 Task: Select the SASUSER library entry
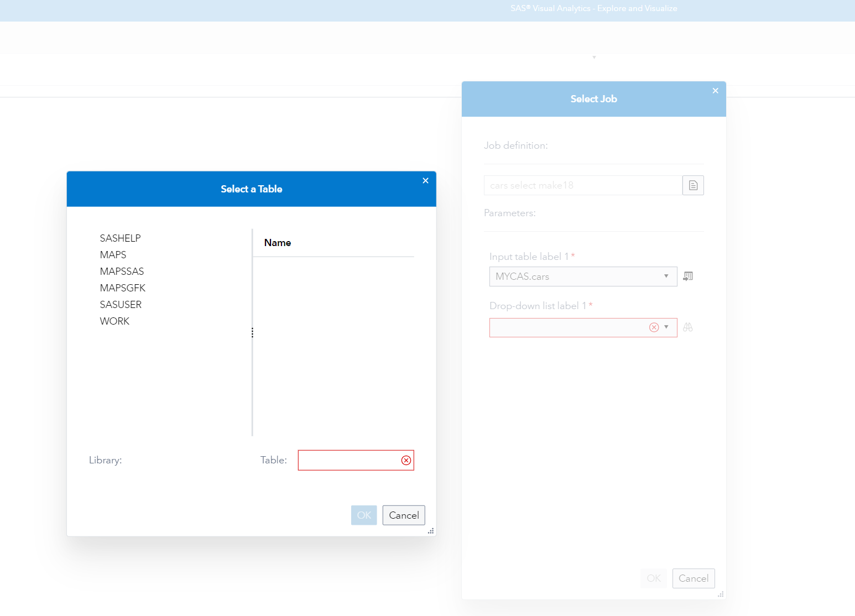pos(121,304)
